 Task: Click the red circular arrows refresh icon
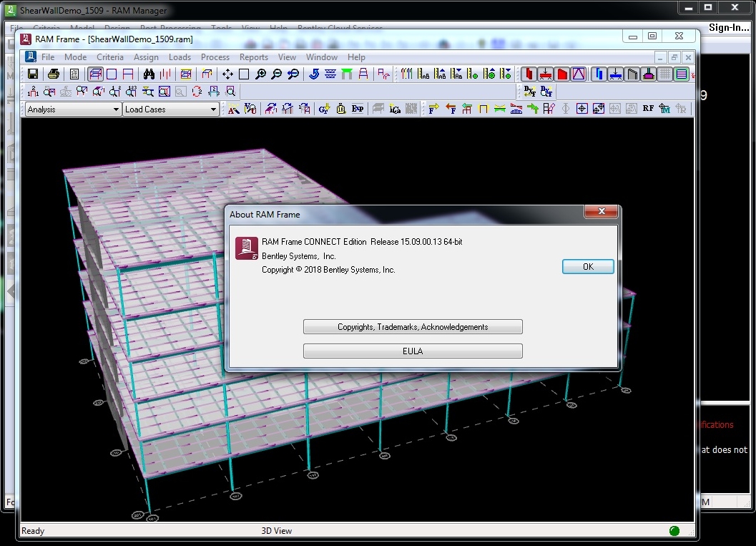coord(197,91)
